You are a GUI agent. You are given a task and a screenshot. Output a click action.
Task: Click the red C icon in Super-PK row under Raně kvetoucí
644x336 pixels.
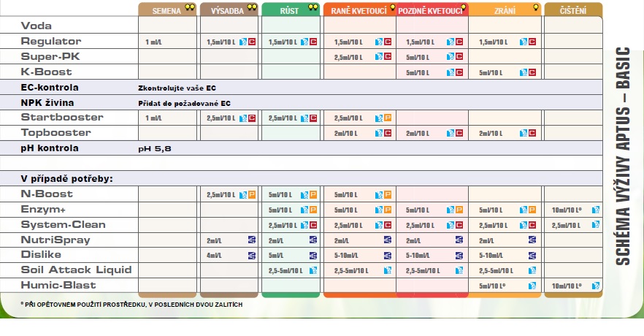point(388,57)
